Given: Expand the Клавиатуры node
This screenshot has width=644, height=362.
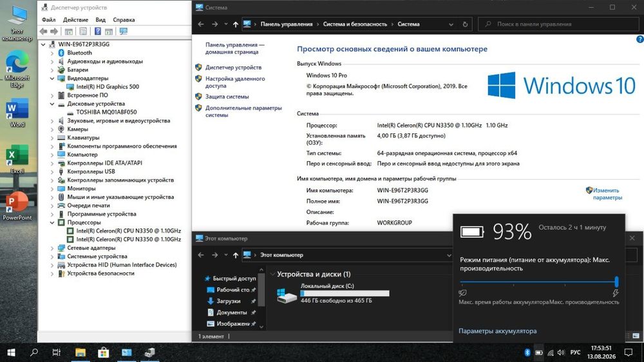Looking at the screenshot, I should click(52, 138).
